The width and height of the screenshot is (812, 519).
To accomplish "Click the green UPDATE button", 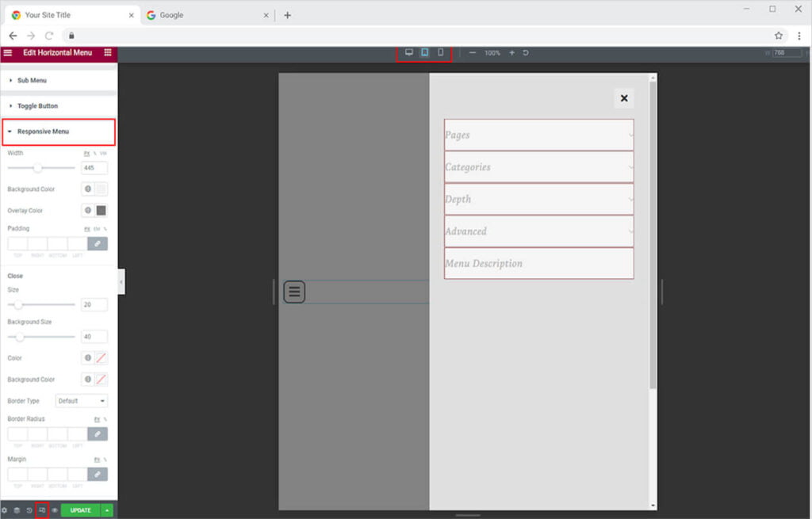I will pyautogui.click(x=80, y=510).
